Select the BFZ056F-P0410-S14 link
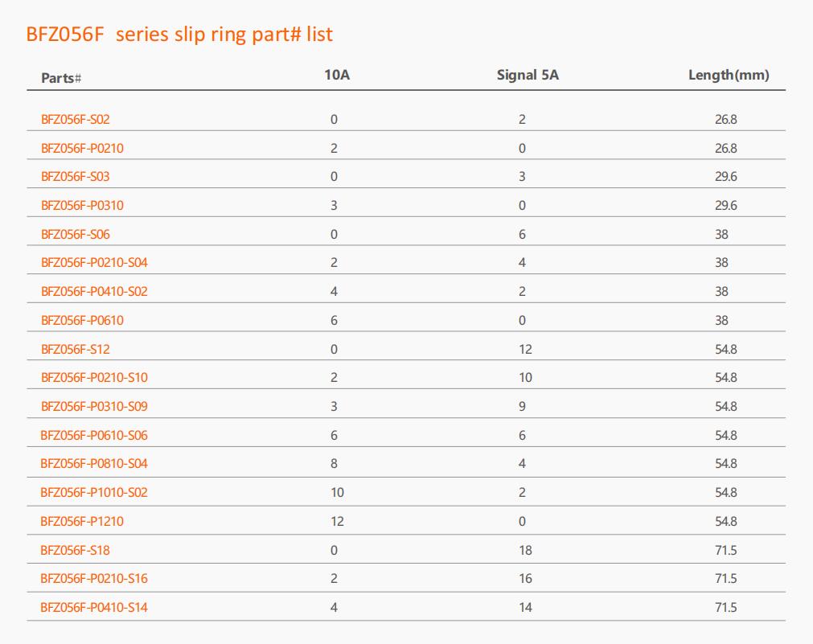This screenshot has width=813, height=644. [94, 608]
